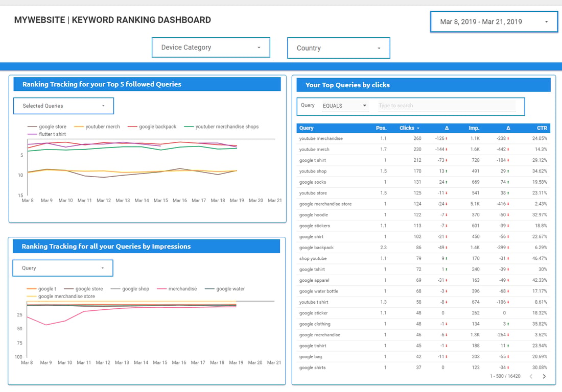Viewport: 562px width, 392px height.
Task: Select the youtube merch query row
Action: (424, 149)
